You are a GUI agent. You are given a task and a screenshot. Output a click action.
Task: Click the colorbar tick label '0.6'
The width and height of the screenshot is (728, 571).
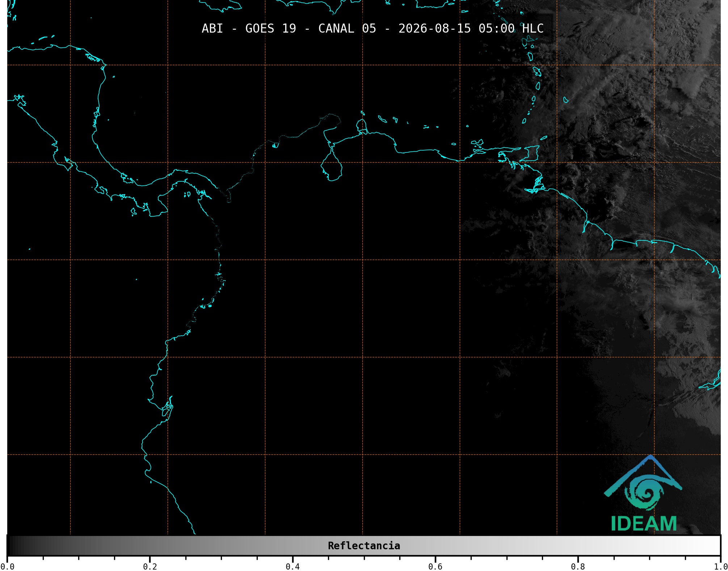point(435,567)
